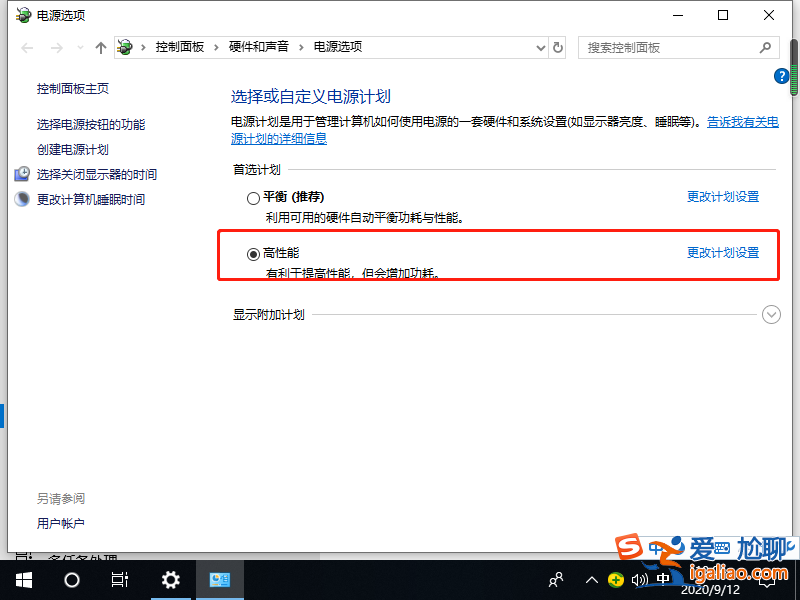Open People from the system tray
Image resolution: width=800 pixels, height=600 pixels.
click(x=554, y=580)
